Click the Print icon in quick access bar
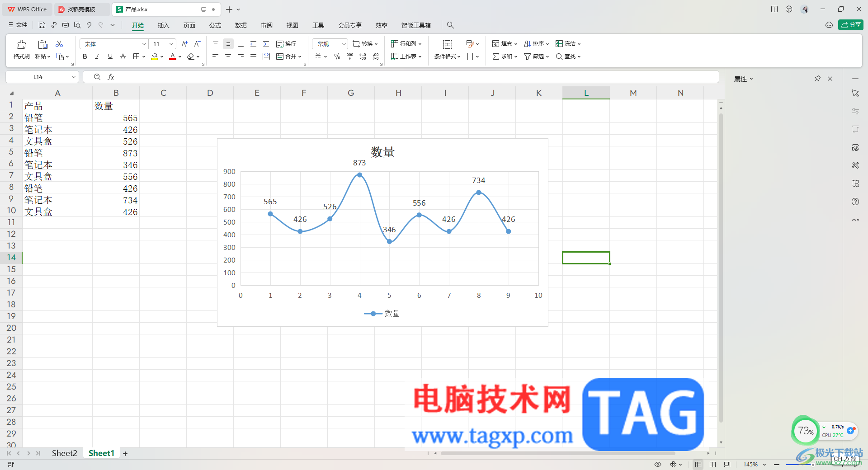868x470 pixels. click(x=66, y=25)
